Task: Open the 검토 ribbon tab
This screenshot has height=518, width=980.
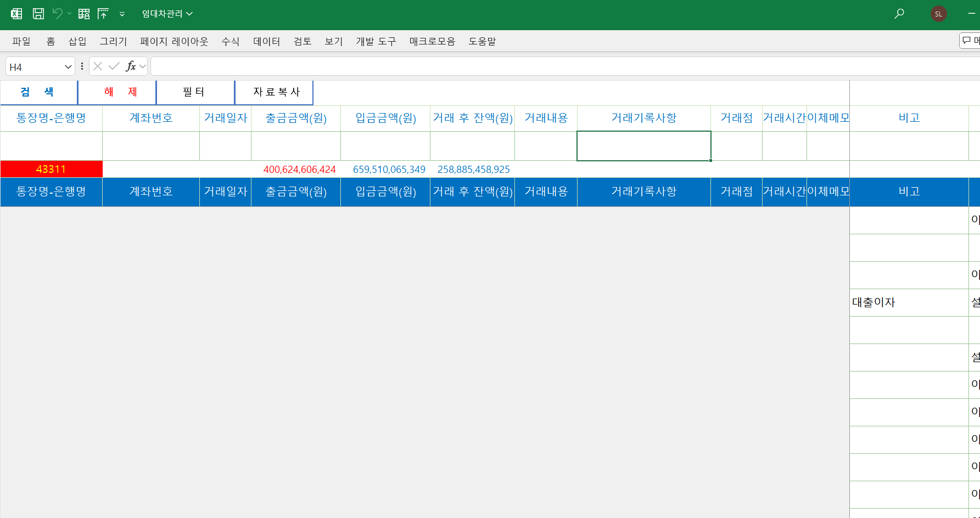Action: 303,41
